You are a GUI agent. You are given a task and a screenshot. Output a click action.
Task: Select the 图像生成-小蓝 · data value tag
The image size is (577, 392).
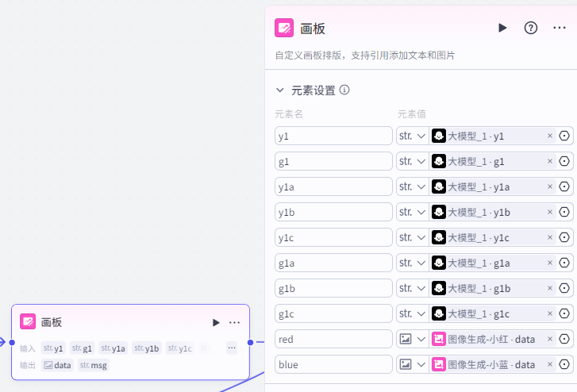point(493,365)
